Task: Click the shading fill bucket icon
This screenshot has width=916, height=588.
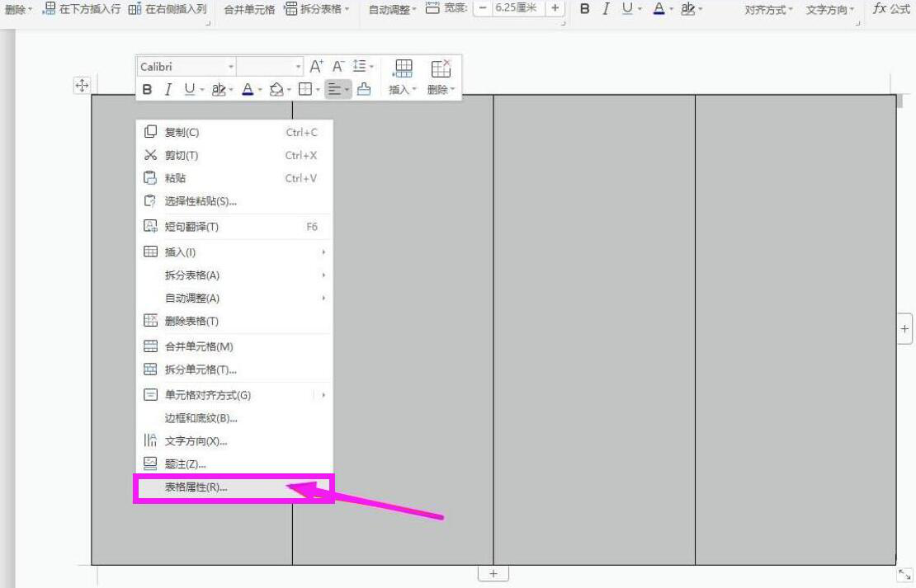Action: pyautogui.click(x=276, y=89)
